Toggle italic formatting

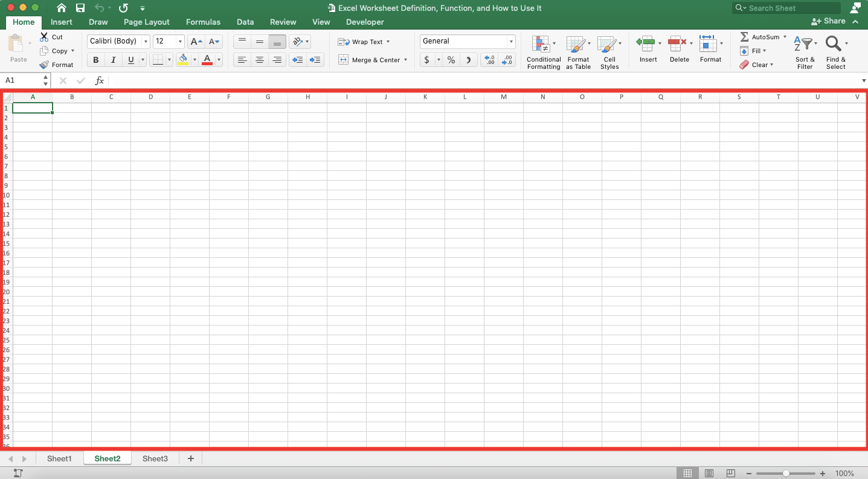tap(113, 60)
